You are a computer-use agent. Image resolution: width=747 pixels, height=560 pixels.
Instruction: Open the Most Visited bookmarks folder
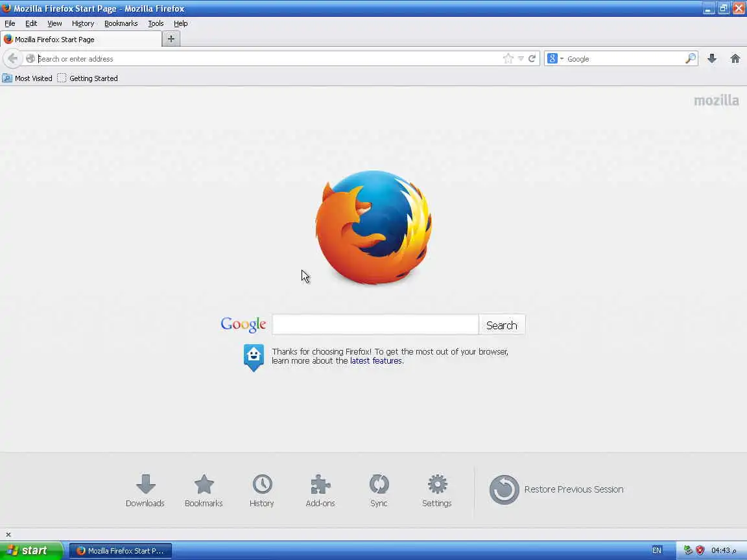[x=27, y=78]
